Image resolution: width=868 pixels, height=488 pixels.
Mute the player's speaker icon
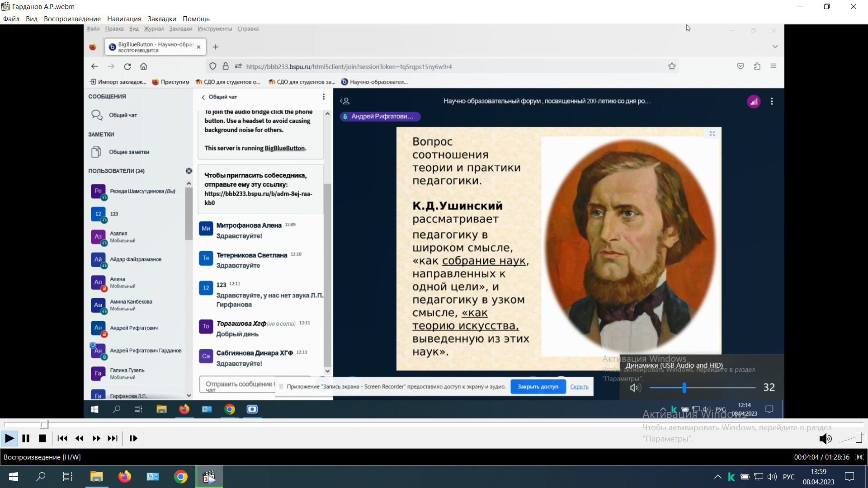825,438
